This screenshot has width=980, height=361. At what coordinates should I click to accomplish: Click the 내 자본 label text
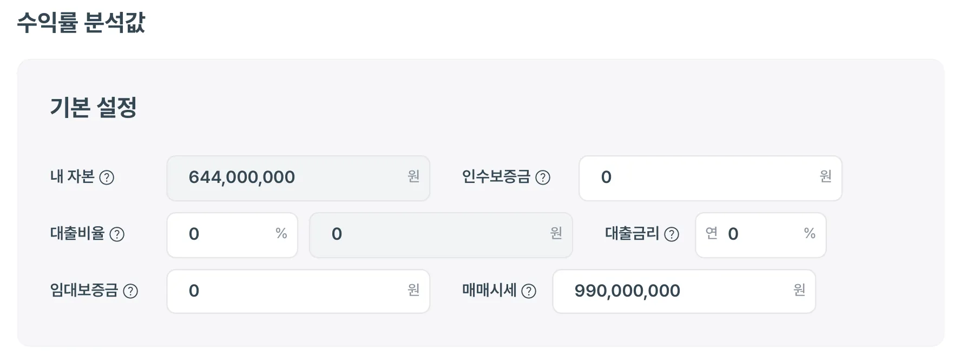[x=72, y=176]
